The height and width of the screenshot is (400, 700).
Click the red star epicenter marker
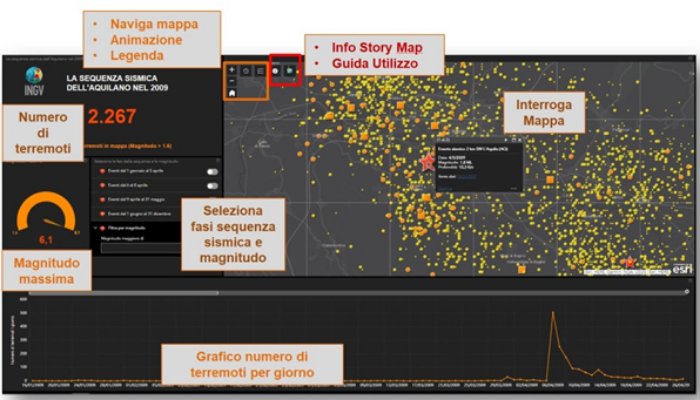click(428, 163)
